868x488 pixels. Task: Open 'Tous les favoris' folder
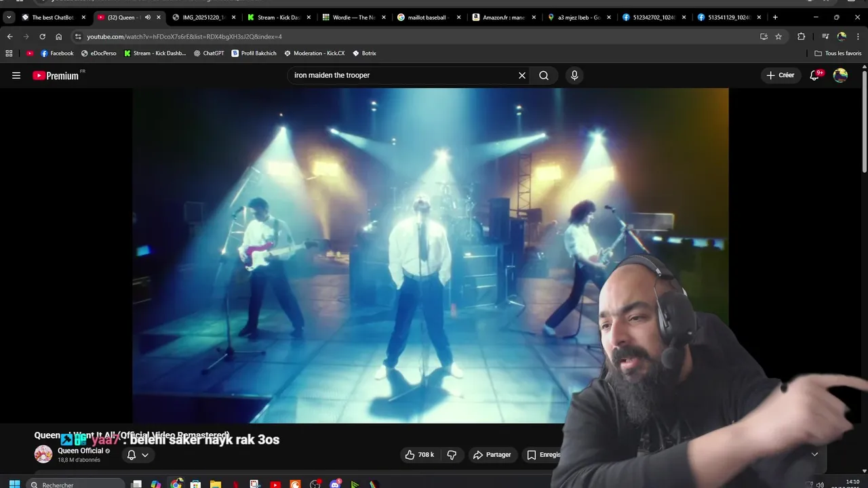point(838,53)
